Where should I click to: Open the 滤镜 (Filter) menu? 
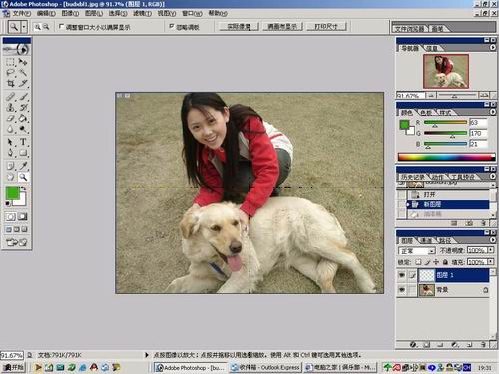(x=142, y=13)
